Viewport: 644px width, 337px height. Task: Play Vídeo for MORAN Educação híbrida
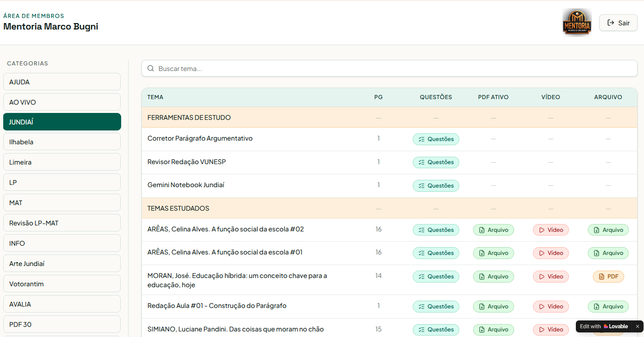(551, 277)
